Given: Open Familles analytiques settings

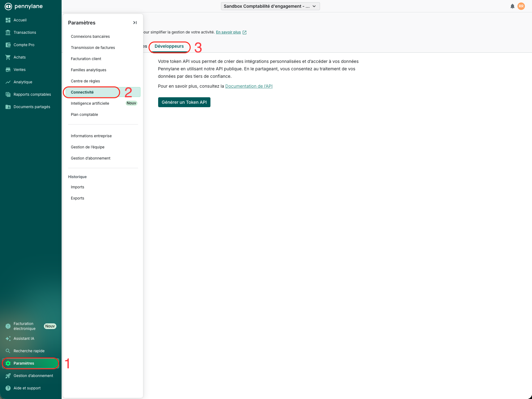Looking at the screenshot, I should (x=103, y=70).
